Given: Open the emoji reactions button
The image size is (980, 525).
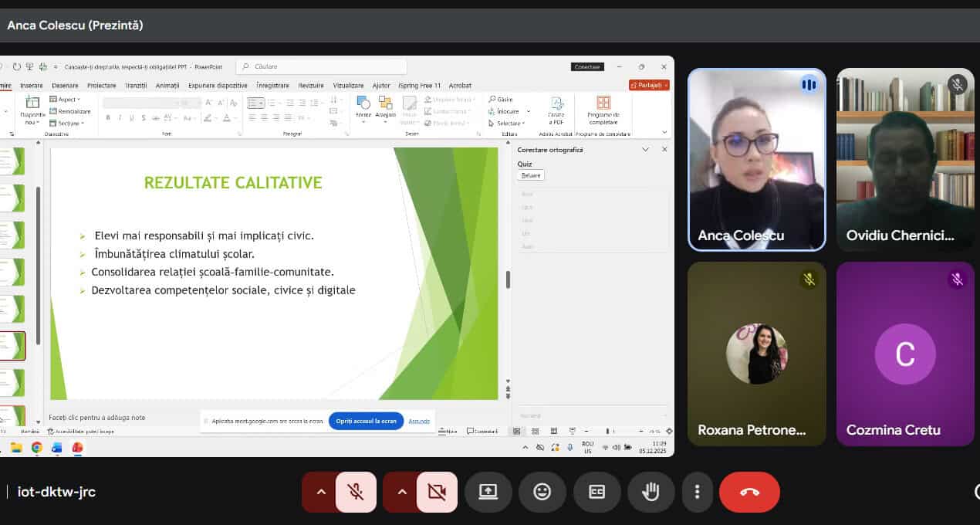Looking at the screenshot, I should pyautogui.click(x=542, y=492).
